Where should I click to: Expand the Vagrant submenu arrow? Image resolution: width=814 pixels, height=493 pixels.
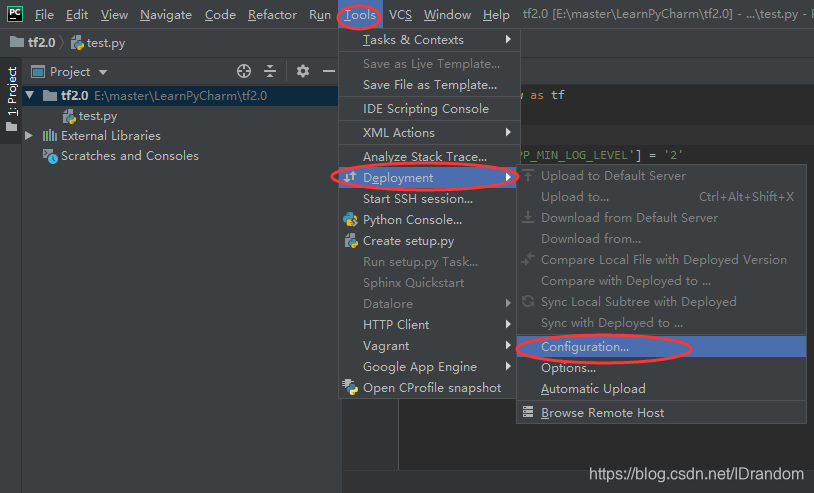[x=508, y=345]
